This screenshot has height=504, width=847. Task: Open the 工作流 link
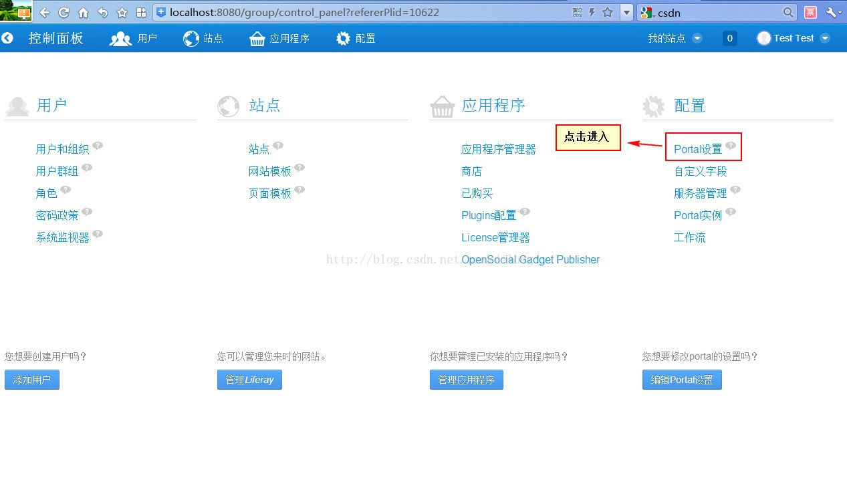690,237
